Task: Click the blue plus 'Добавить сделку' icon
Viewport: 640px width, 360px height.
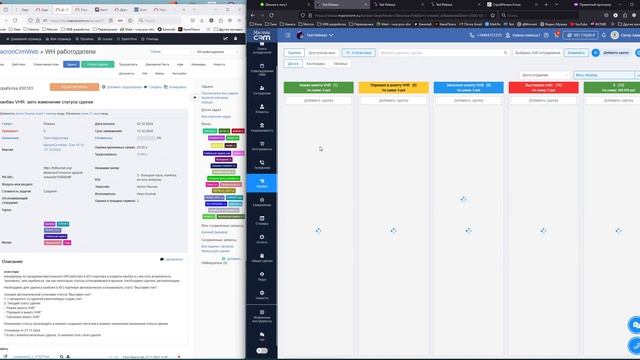Action: click(x=596, y=53)
